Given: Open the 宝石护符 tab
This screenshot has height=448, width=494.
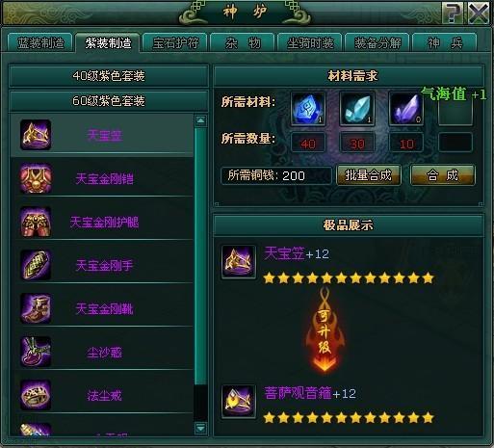Looking at the screenshot, I should click(175, 42).
